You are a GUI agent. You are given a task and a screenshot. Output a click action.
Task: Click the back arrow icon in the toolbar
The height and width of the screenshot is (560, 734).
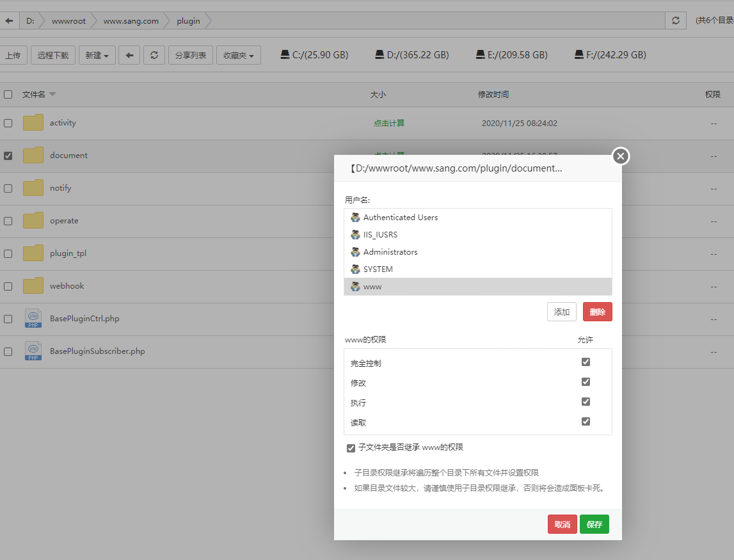(129, 54)
